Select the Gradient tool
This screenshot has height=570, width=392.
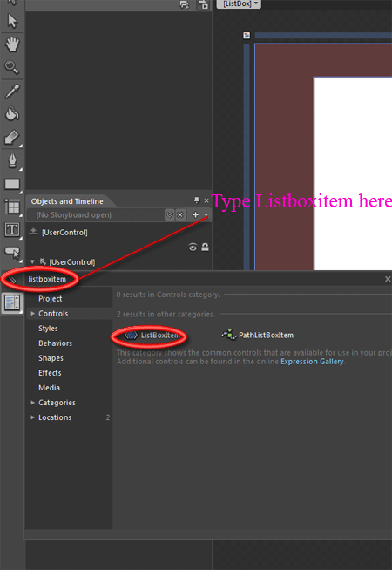click(12, 138)
